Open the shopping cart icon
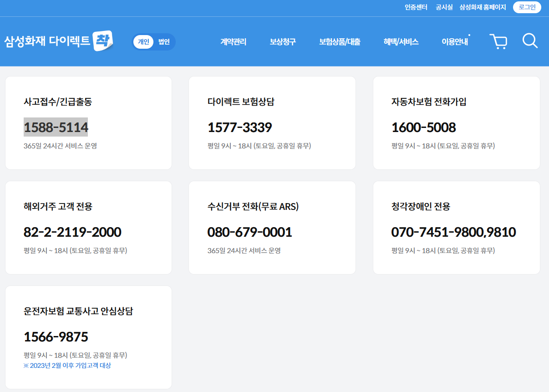This screenshot has height=392, width=549. 498,41
